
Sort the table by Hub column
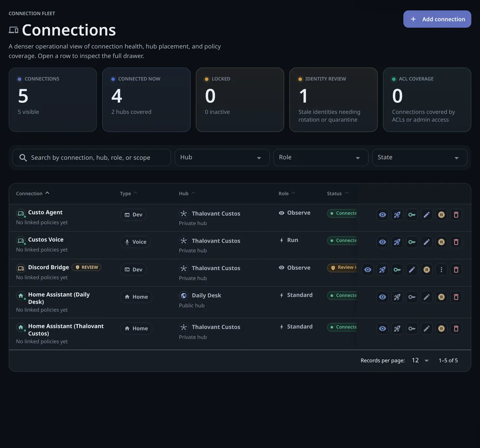click(x=187, y=193)
